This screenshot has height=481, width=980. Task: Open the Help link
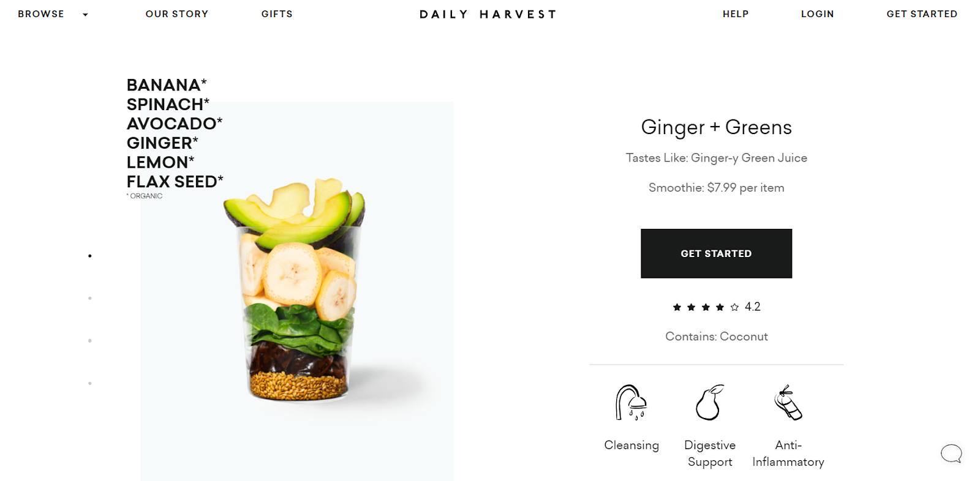click(x=736, y=14)
